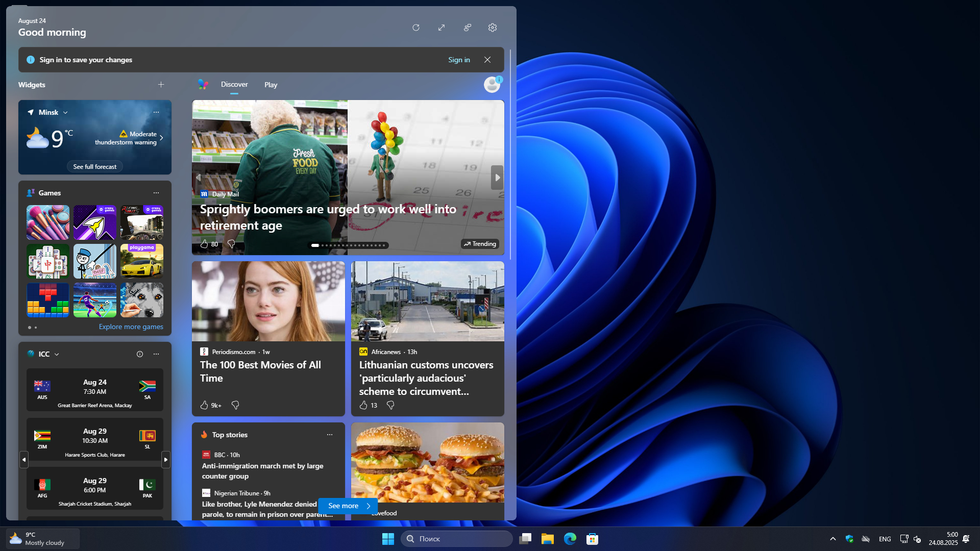Advance headline carousel to next slide
Viewport: 980px width, 551px height.
pyautogui.click(x=497, y=178)
